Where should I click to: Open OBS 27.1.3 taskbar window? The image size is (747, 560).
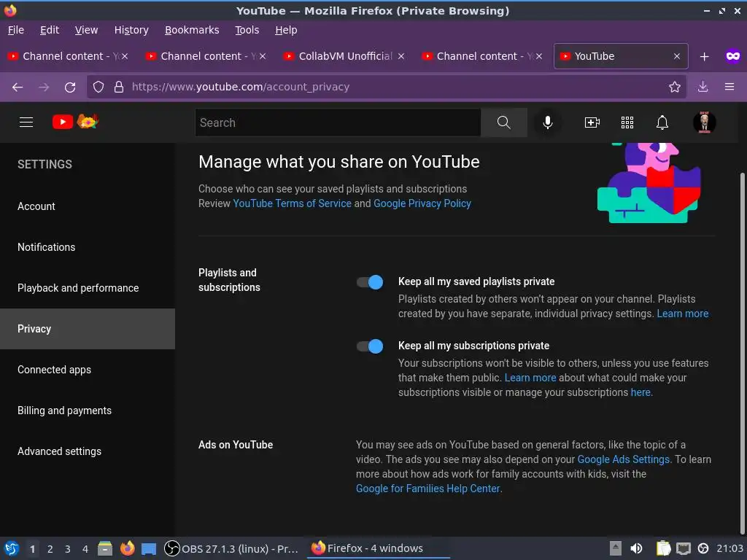click(232, 548)
